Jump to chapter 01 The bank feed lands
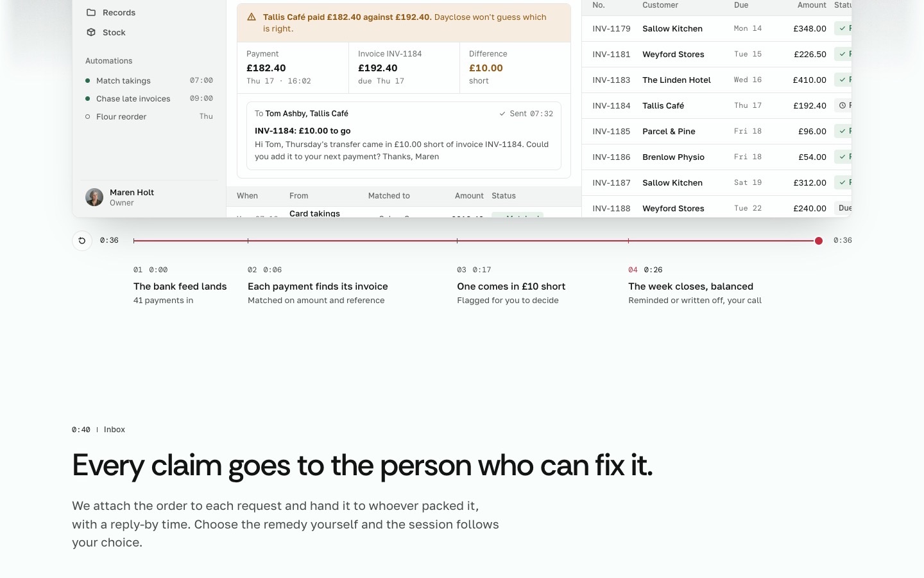Screen dimensions: 924x578 (180, 285)
